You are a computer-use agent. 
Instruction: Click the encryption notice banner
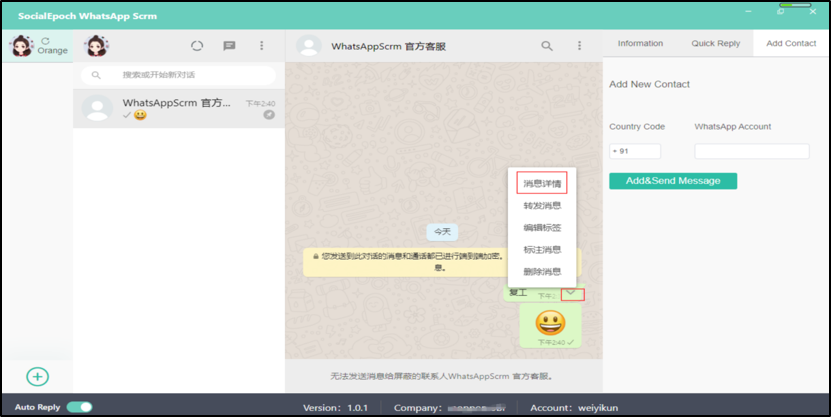(x=442, y=262)
